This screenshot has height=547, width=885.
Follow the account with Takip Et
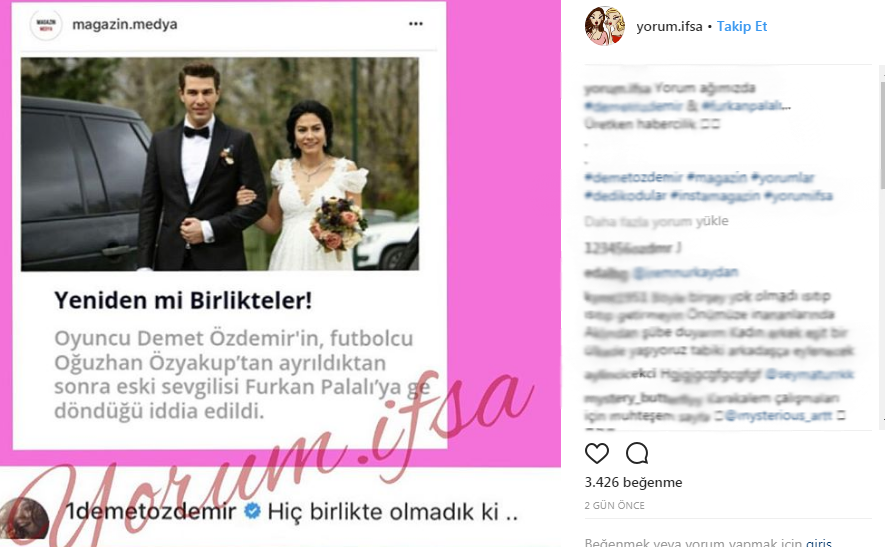pyautogui.click(x=742, y=27)
